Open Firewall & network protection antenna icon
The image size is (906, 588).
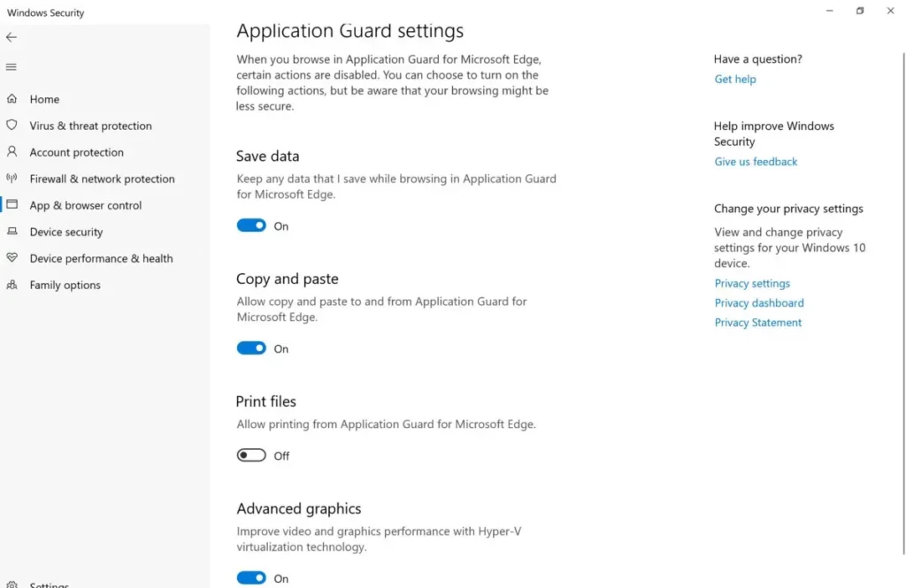coord(12,178)
